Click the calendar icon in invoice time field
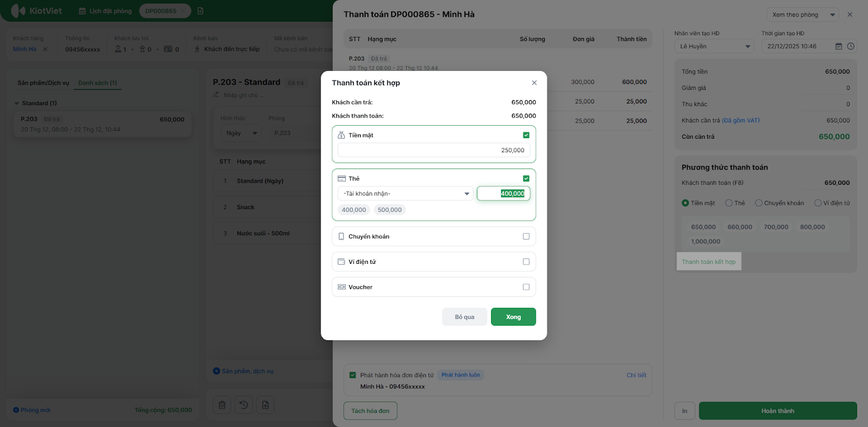This screenshot has width=868, height=427. 839,47
